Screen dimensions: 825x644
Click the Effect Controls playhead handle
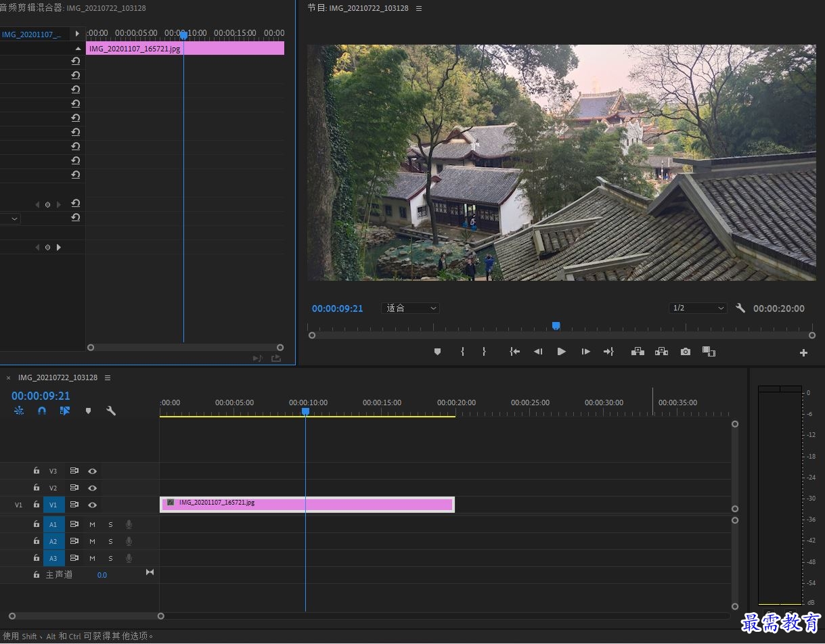coord(183,34)
